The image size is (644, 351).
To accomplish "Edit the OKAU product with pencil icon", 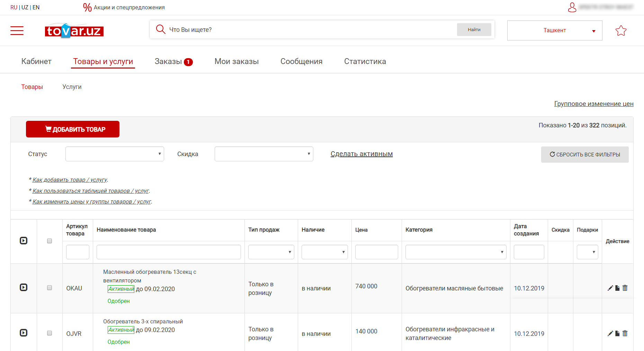I will [610, 288].
